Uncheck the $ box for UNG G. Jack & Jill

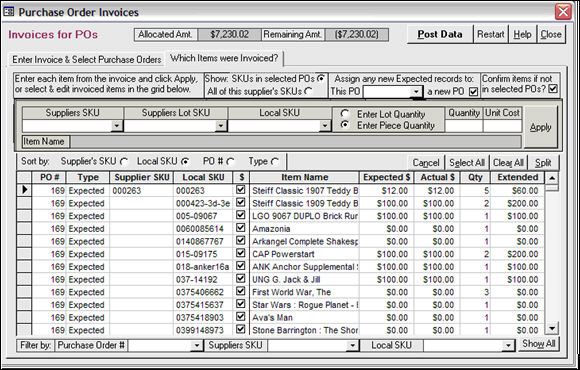[x=241, y=278]
